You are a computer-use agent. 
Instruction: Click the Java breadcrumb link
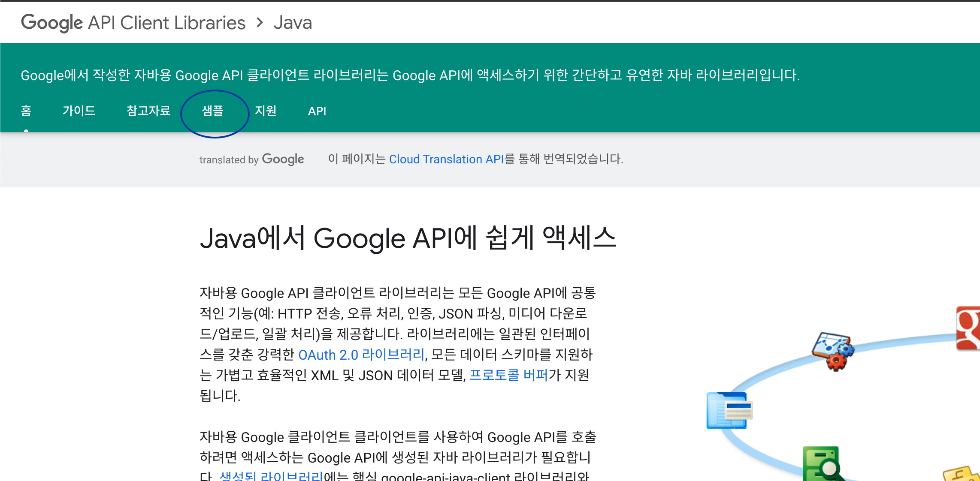coord(293,22)
